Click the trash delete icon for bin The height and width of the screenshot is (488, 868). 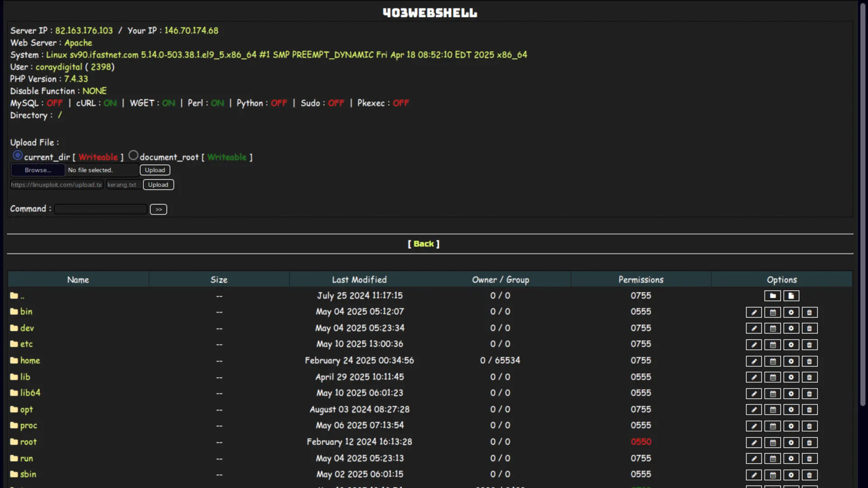[810, 312]
